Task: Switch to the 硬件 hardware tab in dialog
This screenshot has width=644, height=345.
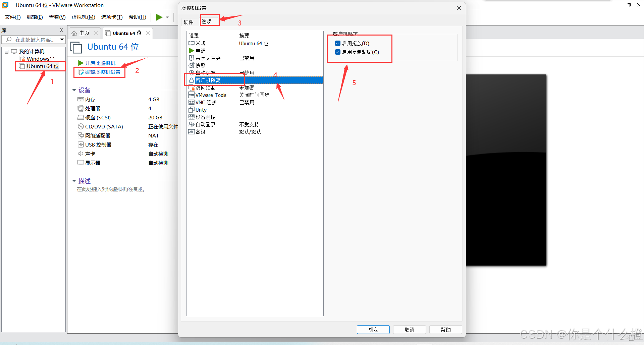Action: pyautogui.click(x=189, y=22)
